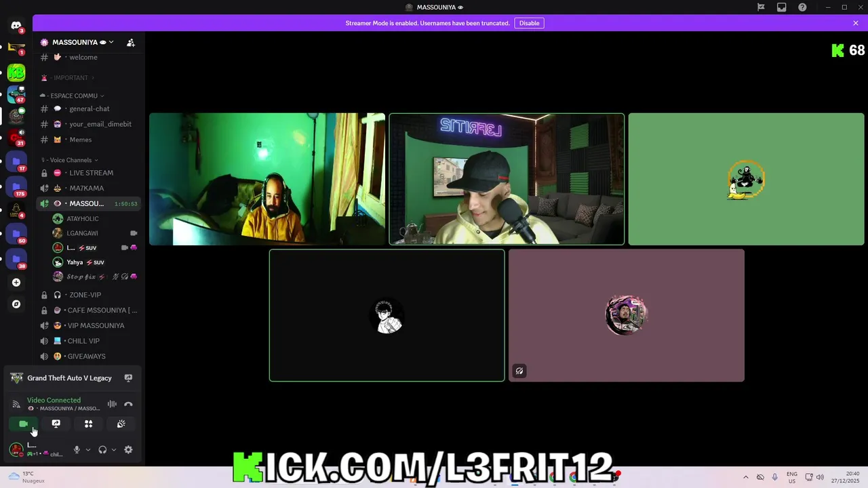Open Help question mark icon
The width and height of the screenshot is (868, 488).
tap(803, 7)
